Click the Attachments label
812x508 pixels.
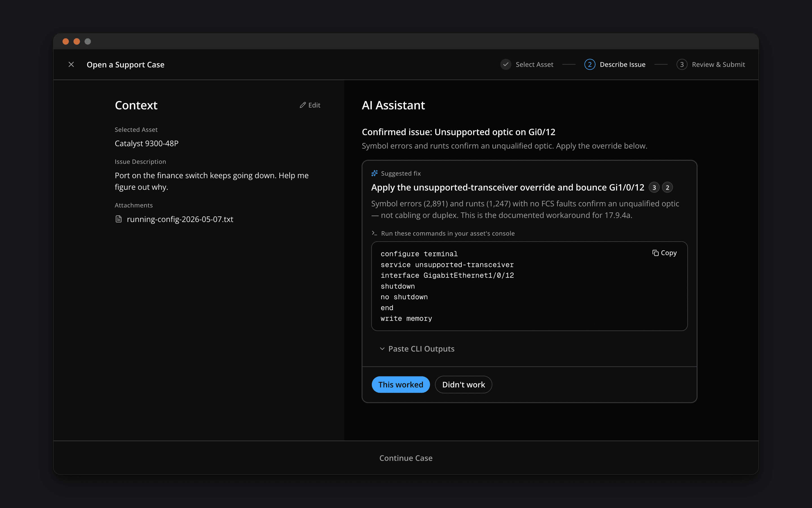(x=134, y=205)
